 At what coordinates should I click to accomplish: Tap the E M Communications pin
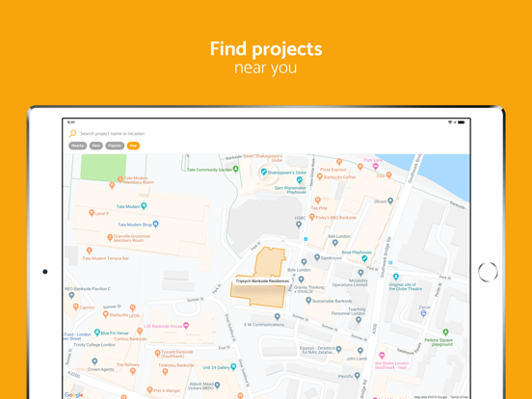278,316
